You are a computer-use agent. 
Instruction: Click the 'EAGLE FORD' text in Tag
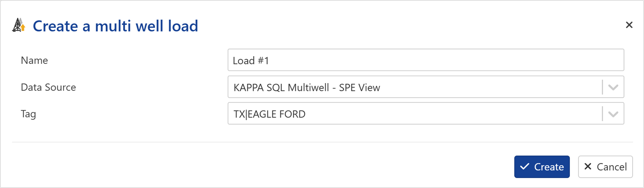coord(277,114)
